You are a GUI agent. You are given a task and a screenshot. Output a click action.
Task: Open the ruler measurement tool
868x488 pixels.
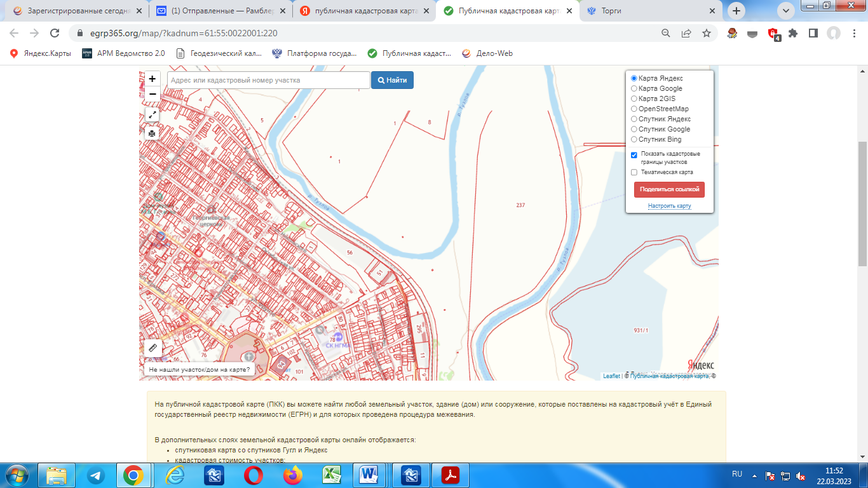[x=153, y=348]
